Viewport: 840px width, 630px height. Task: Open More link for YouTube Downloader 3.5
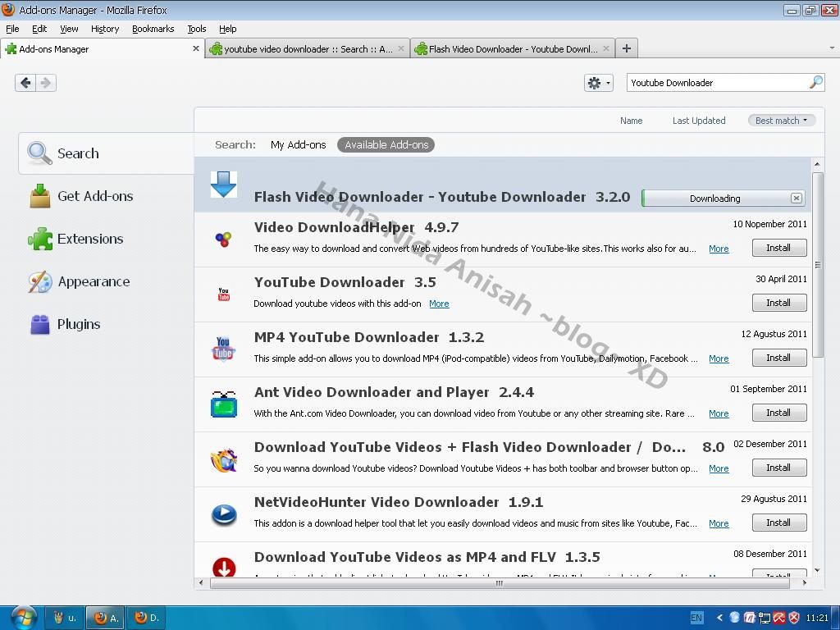click(439, 304)
